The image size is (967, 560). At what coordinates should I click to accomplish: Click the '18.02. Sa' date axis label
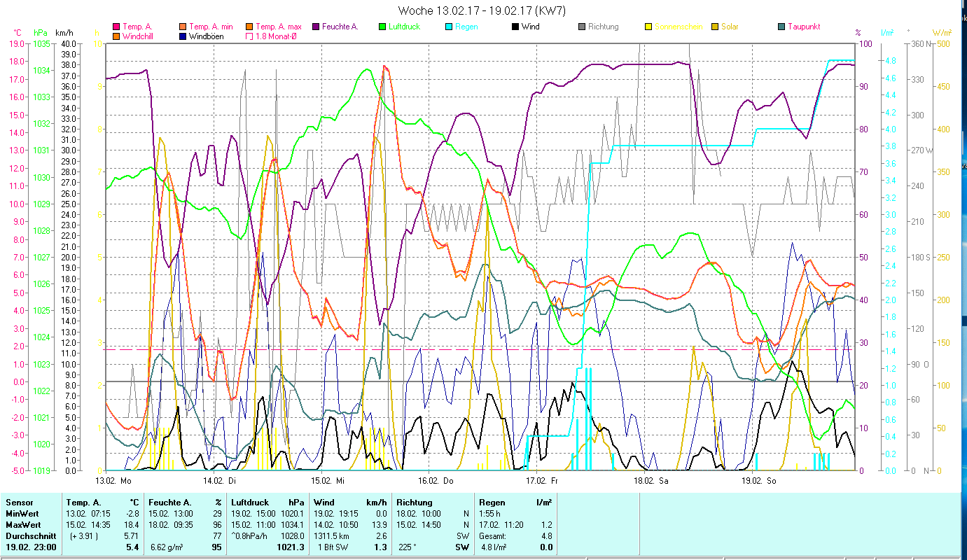(x=651, y=481)
